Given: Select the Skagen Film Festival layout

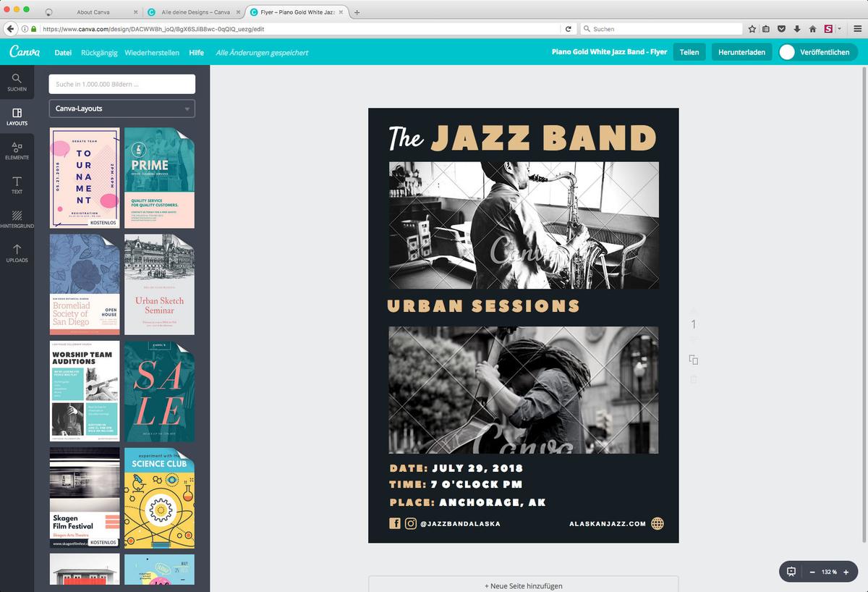Looking at the screenshot, I should pos(85,497).
